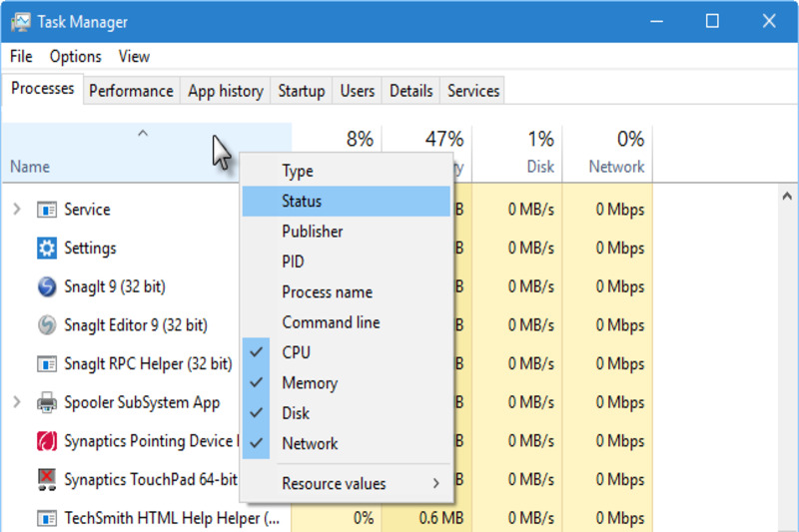The width and height of the screenshot is (799, 532).
Task: Toggle off the Network column option
Action: pos(310,443)
